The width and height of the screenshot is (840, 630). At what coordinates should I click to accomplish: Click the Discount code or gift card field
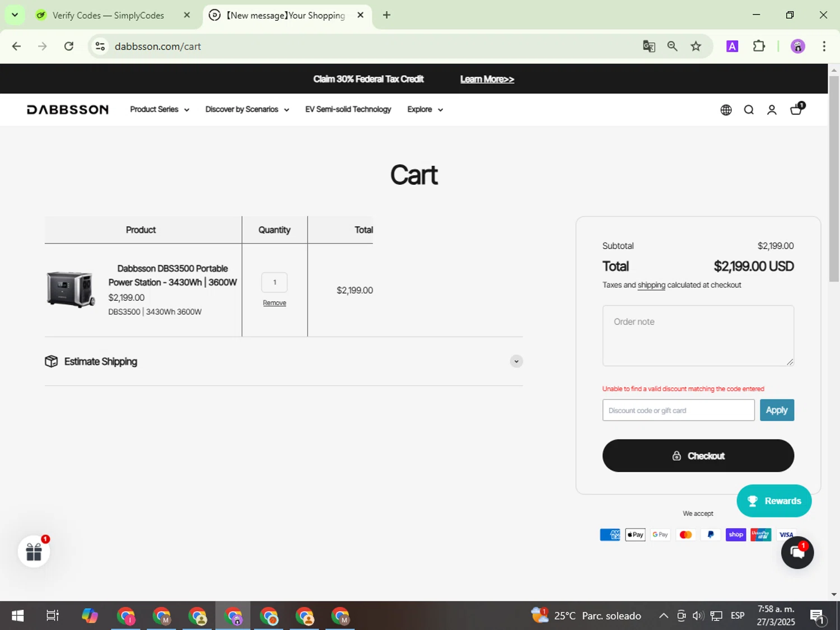pos(679,410)
